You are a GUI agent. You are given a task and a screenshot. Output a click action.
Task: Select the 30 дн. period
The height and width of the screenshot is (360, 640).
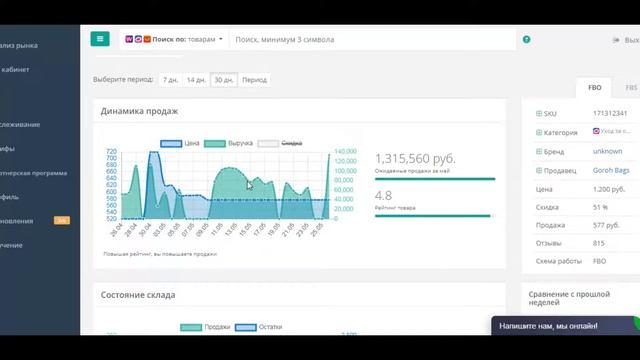(224, 80)
